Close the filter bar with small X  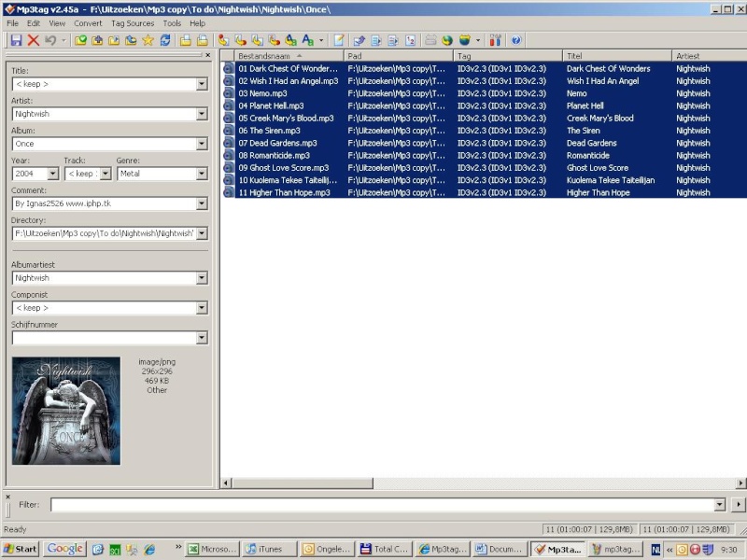pyautogui.click(x=7, y=497)
